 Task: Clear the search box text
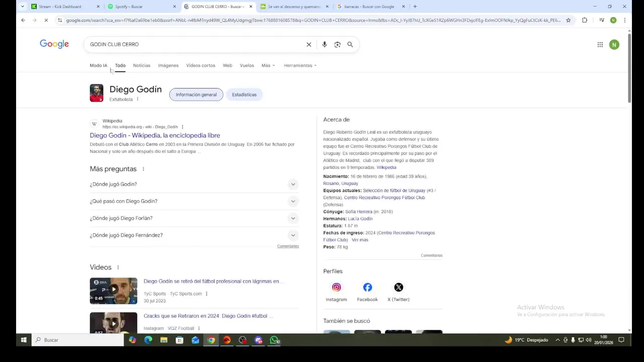(x=309, y=44)
